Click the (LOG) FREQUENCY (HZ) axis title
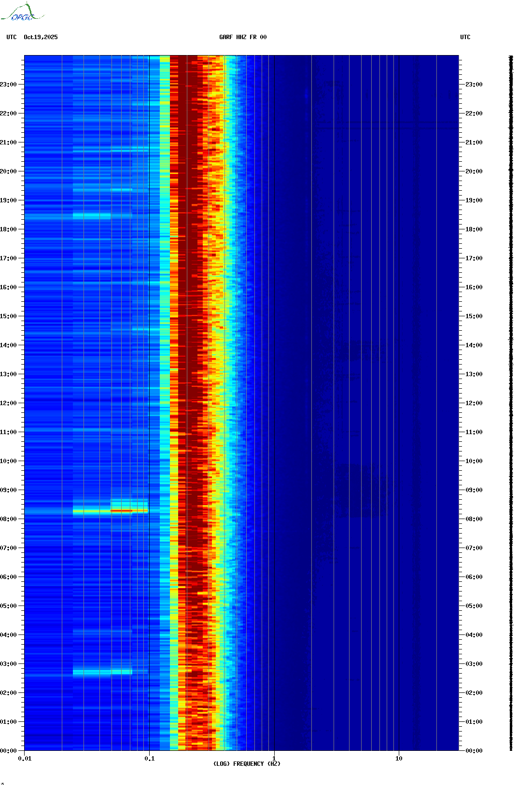This screenshot has width=532, height=789. tap(247, 764)
